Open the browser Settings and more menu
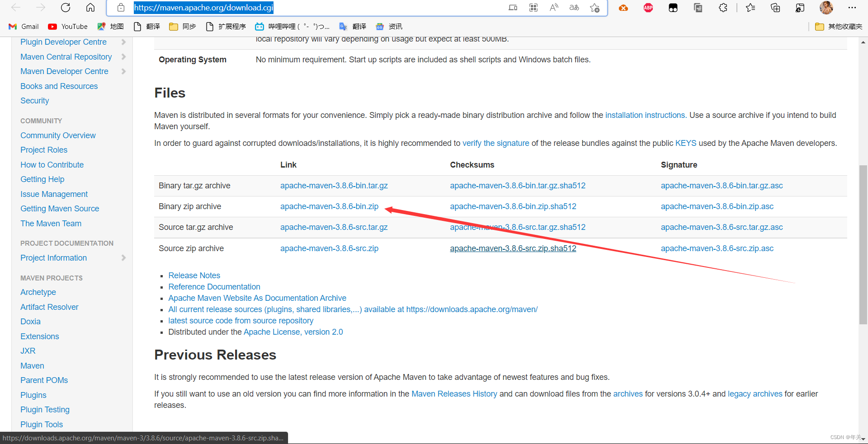This screenshot has height=444, width=868. pyautogui.click(x=852, y=8)
